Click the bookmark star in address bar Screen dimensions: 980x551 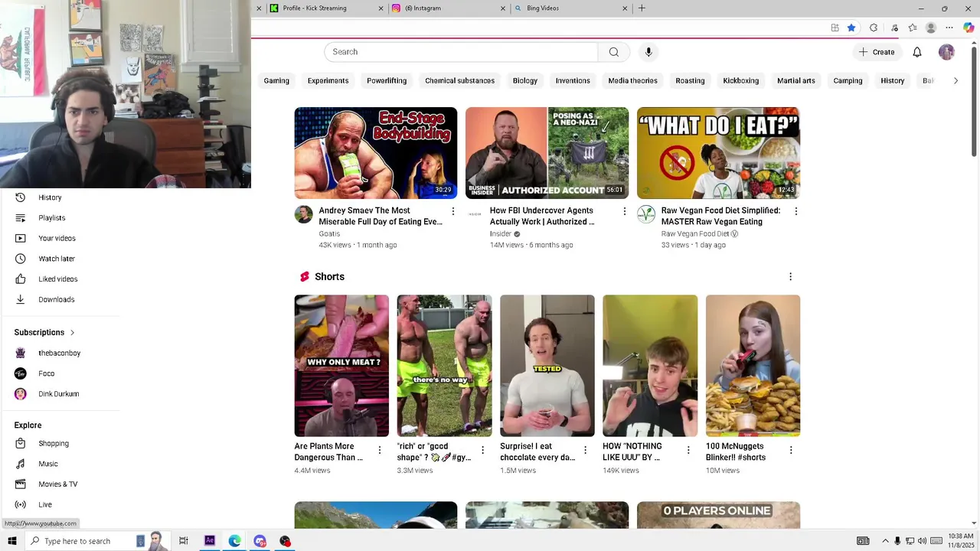[851, 28]
